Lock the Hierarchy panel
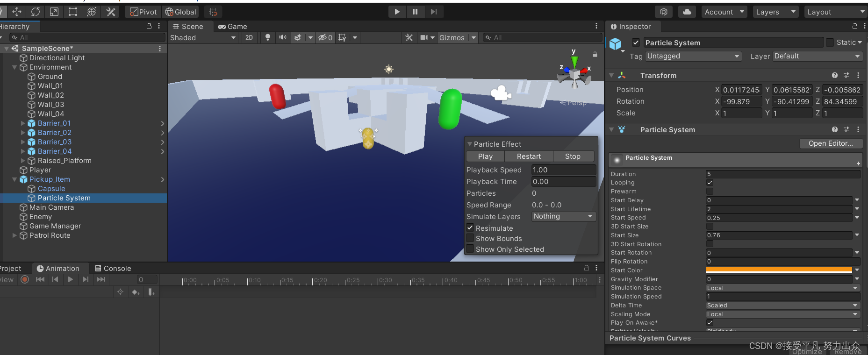The width and height of the screenshot is (868, 355). [149, 26]
